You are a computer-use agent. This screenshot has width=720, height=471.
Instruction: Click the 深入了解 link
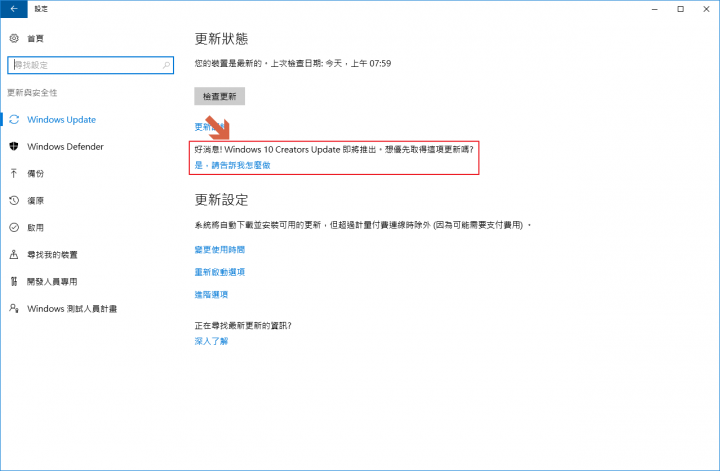211,341
